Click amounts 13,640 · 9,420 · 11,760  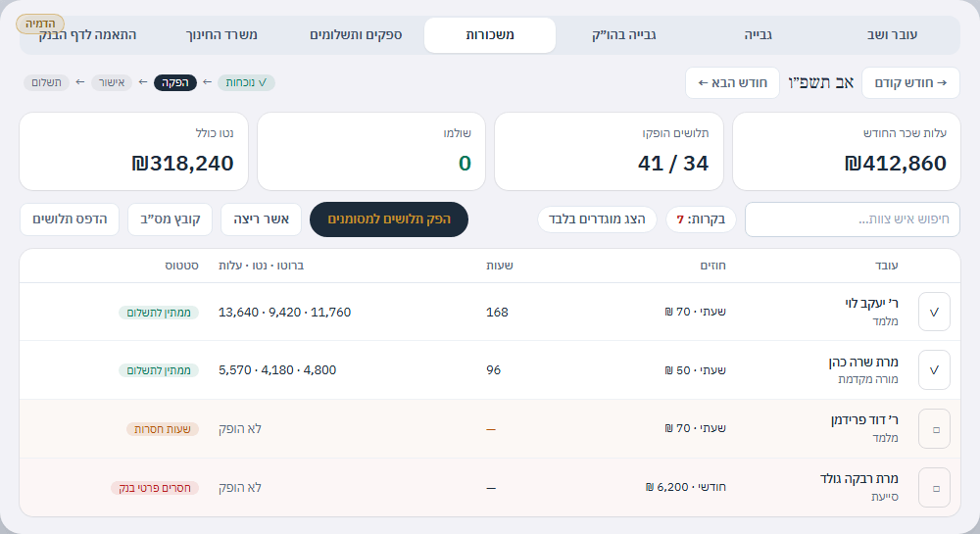[x=284, y=313]
